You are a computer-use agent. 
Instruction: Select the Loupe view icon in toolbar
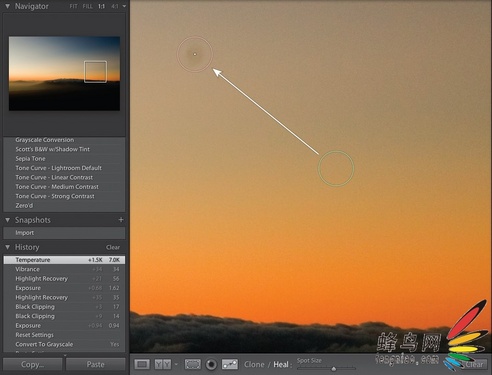coord(142,364)
